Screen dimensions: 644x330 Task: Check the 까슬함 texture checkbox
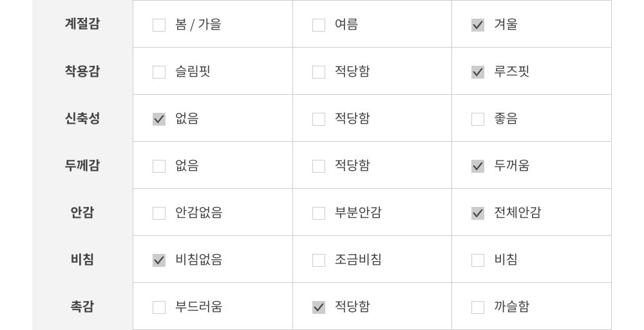pos(478,307)
